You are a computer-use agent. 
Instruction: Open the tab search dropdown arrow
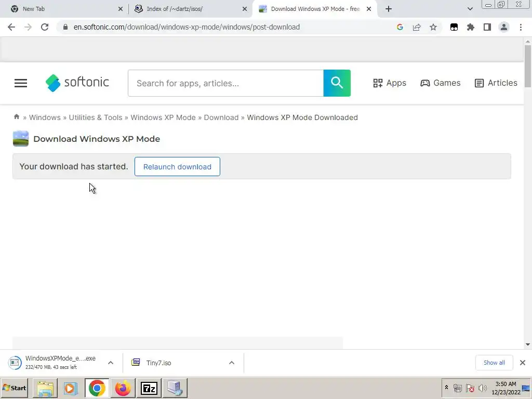tap(470, 9)
